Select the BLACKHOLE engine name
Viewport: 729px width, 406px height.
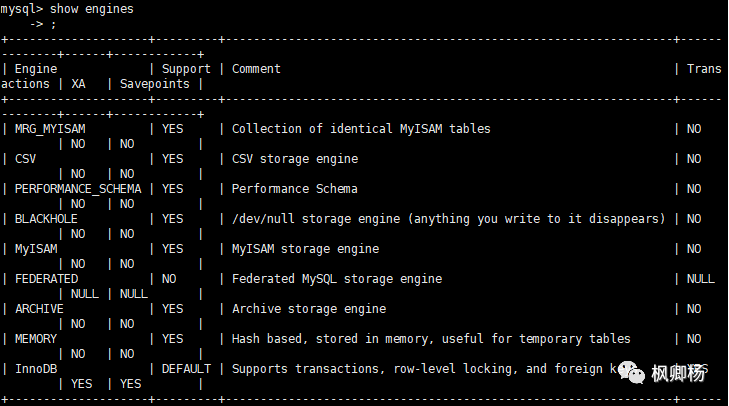pyautogui.click(x=46, y=219)
